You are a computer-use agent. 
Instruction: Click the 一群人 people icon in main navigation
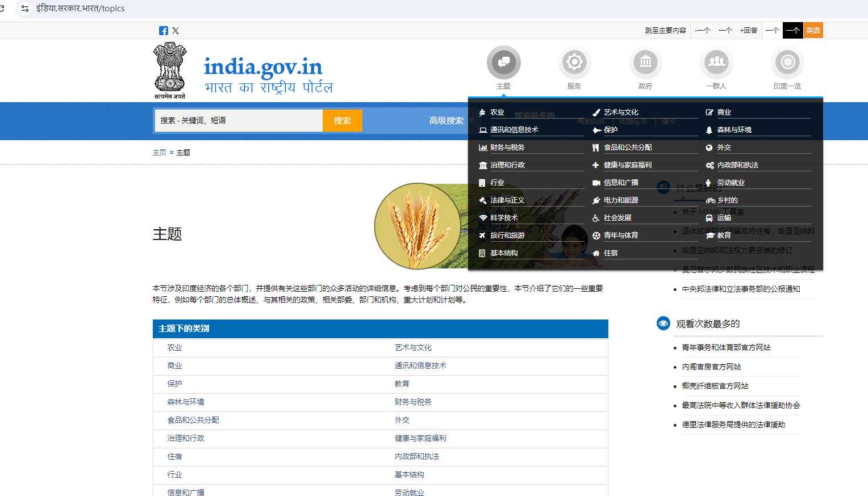716,62
